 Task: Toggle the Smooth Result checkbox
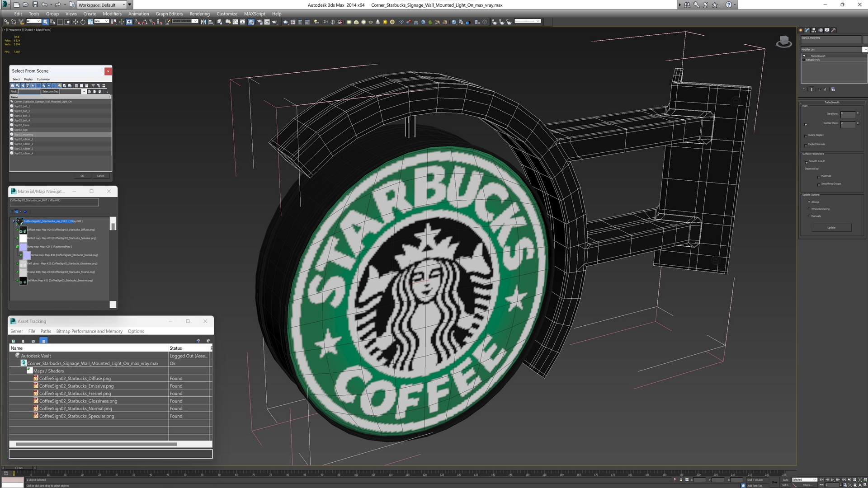coord(806,162)
